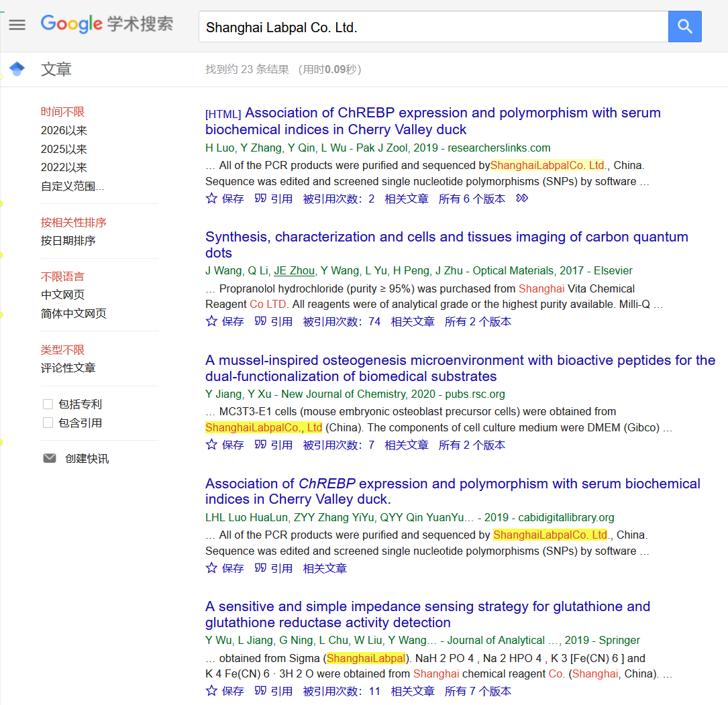Save the cabidigitallibrary ChREBP result
The width and height of the screenshot is (728, 705).
pos(225,568)
